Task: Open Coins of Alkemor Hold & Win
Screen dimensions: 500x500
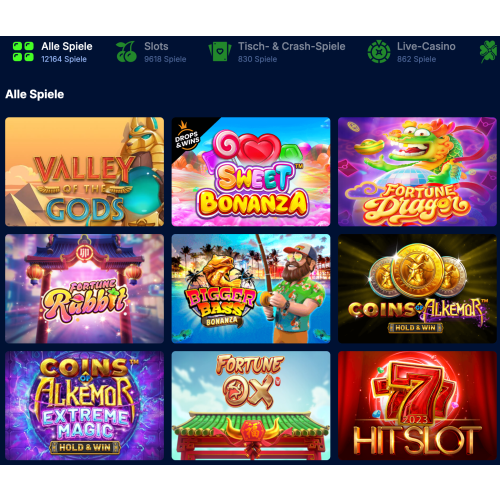Action: pyautogui.click(x=417, y=289)
